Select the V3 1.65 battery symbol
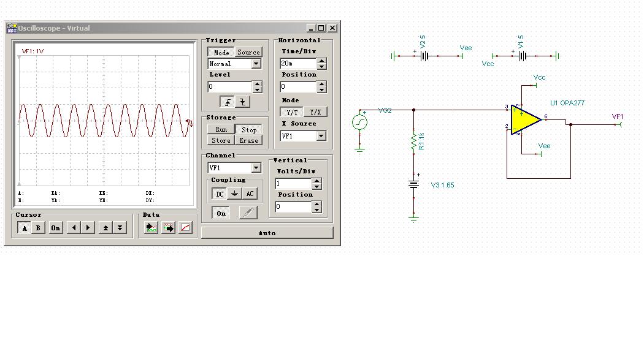Image resolution: width=644 pixels, height=362 pixels. [413, 185]
